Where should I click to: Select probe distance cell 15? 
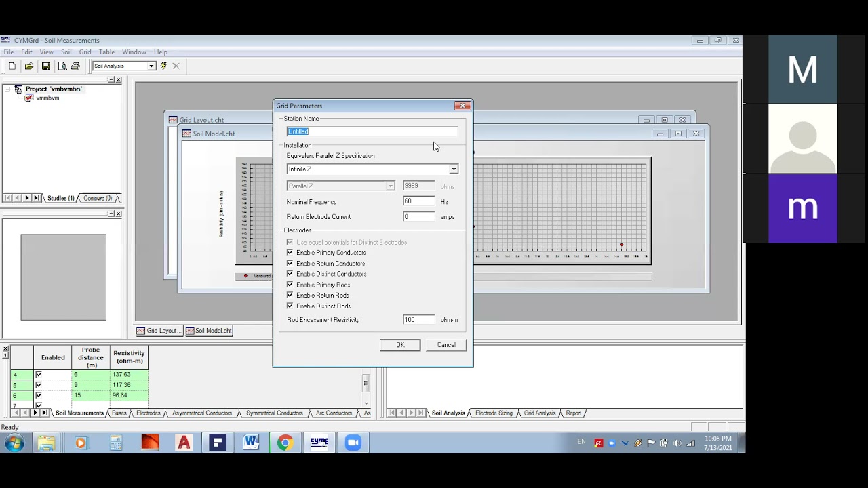(90, 395)
